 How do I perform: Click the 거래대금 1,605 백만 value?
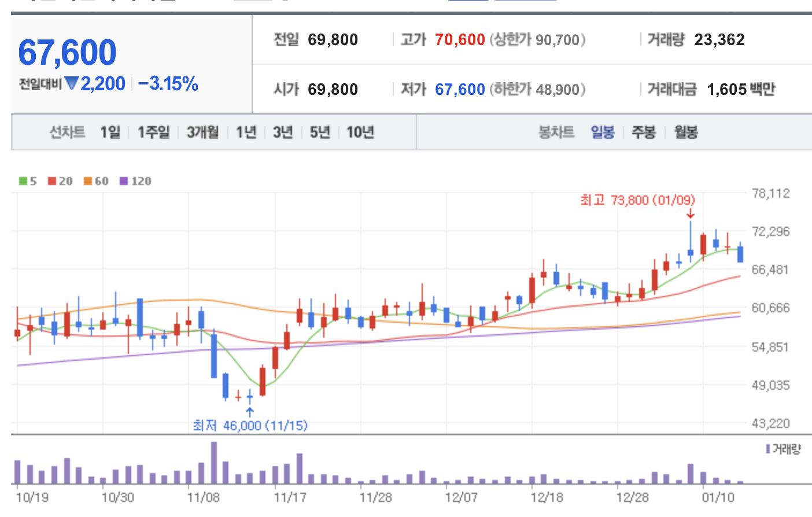click(741, 90)
